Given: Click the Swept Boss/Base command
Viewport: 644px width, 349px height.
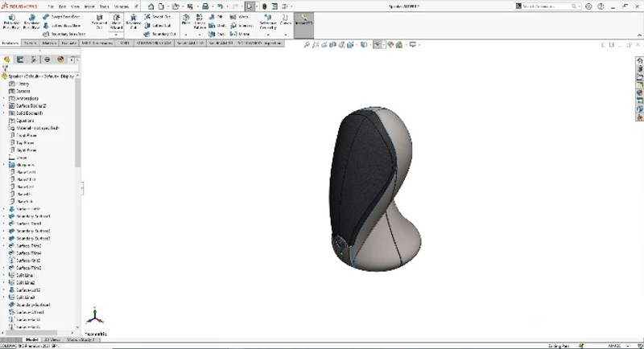Looking at the screenshot, I should pos(61,17).
